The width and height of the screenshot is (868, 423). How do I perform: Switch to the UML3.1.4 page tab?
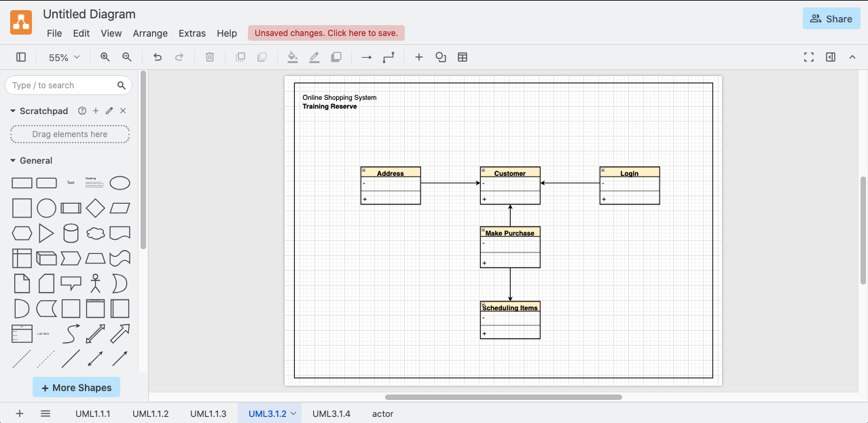[331, 413]
